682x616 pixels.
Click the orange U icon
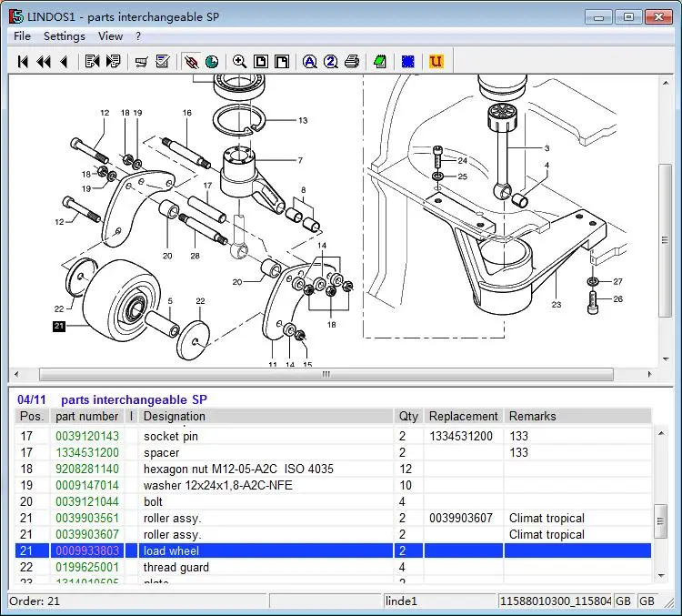point(436,61)
